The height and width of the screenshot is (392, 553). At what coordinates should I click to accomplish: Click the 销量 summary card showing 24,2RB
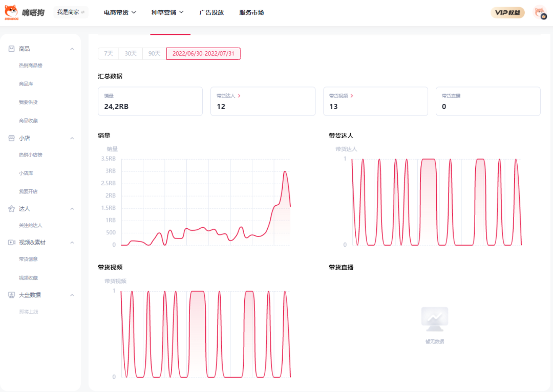coord(150,101)
